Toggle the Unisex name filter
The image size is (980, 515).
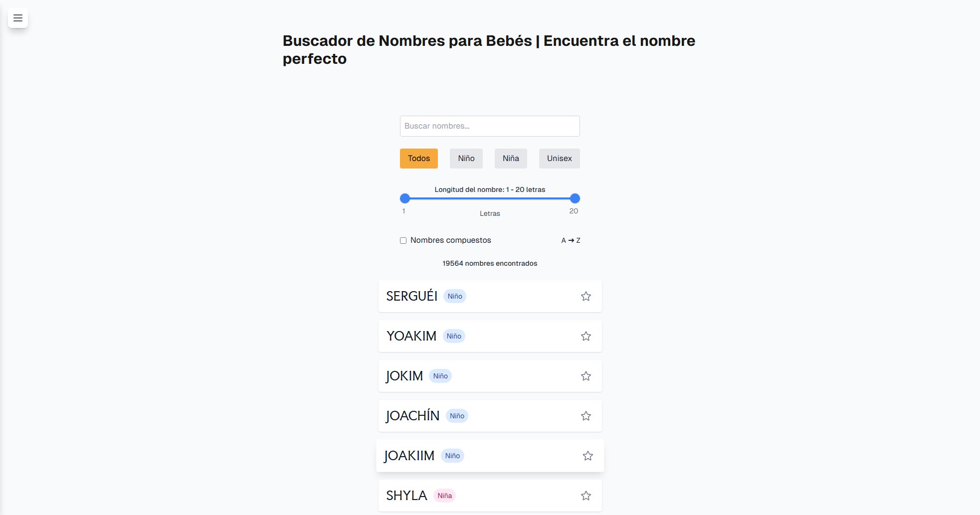559,158
